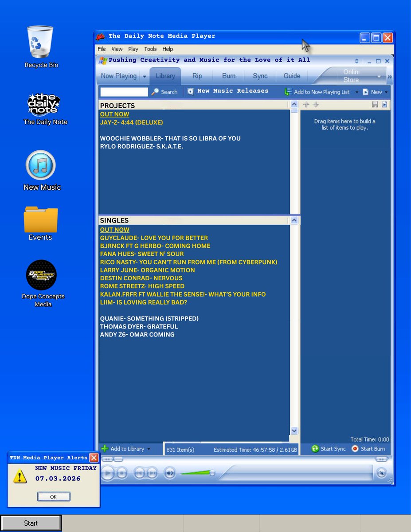Stop playback
Viewport: 411px width, 532px height.
pos(123,473)
